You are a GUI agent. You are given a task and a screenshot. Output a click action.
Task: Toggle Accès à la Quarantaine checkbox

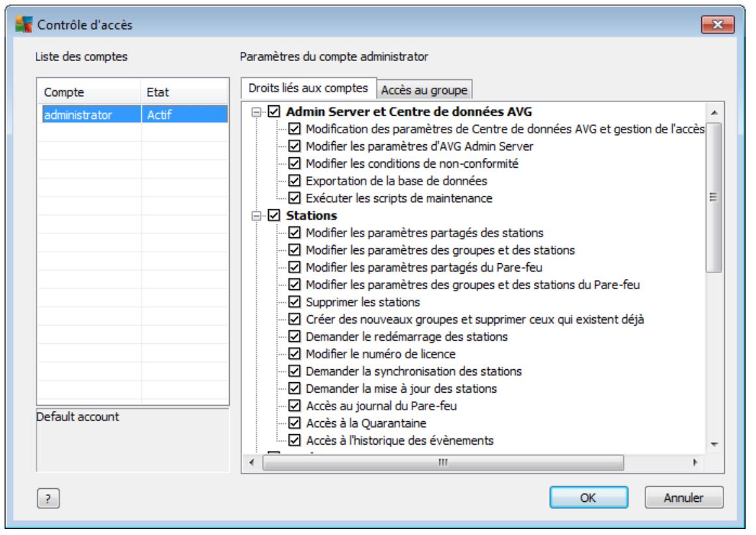point(295,424)
